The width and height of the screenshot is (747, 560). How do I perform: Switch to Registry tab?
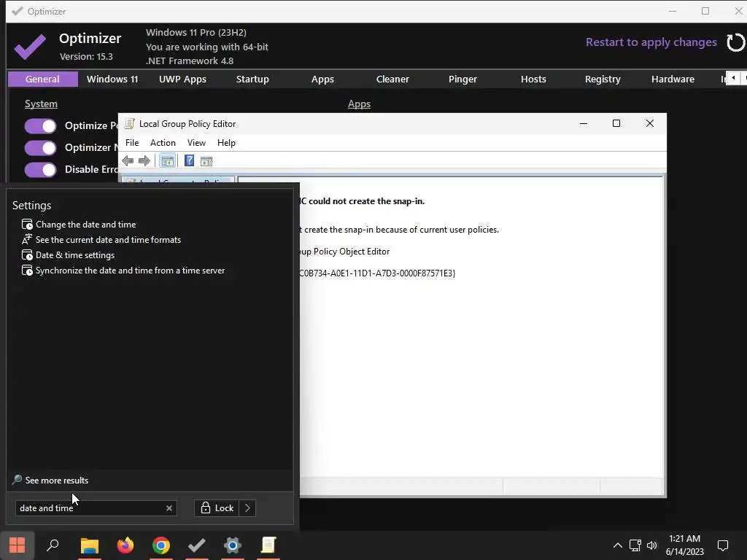tap(603, 79)
